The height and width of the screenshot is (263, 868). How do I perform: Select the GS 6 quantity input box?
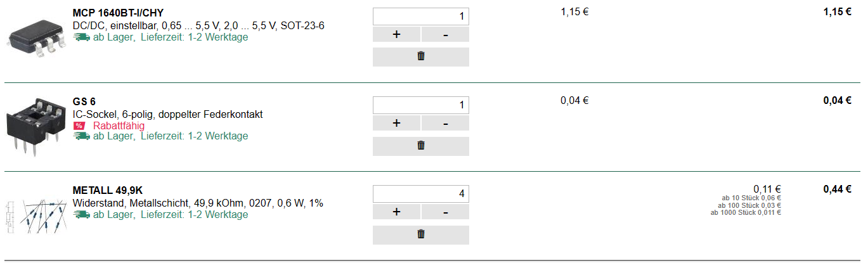coord(421,105)
